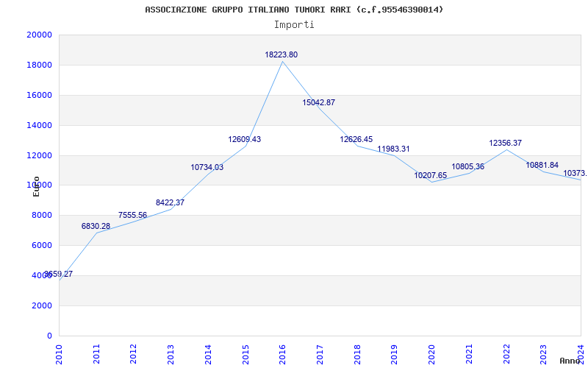
Task: Click the 3659.27 data label
Action: point(59,274)
